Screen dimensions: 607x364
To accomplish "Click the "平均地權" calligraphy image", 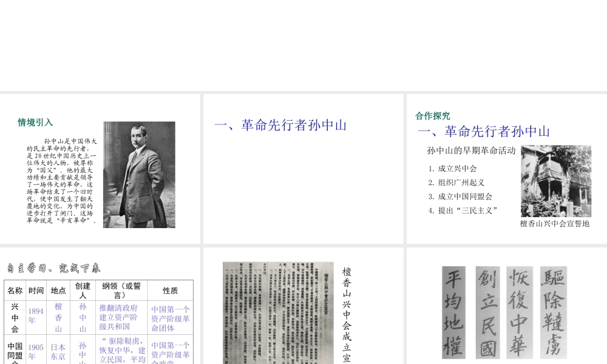I will click(x=453, y=312).
